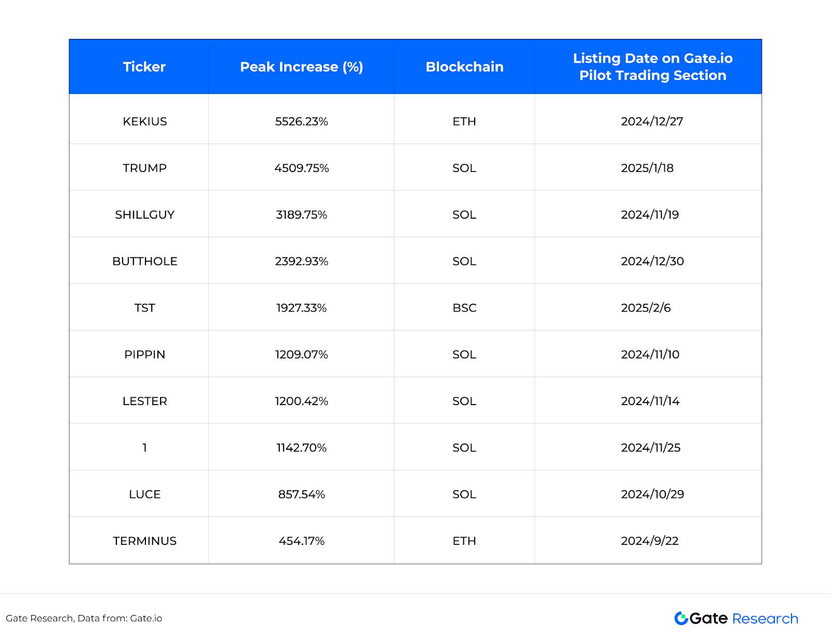Image resolution: width=831 pixels, height=644 pixels.
Task: Select the Ticker column header
Action: coord(144,66)
